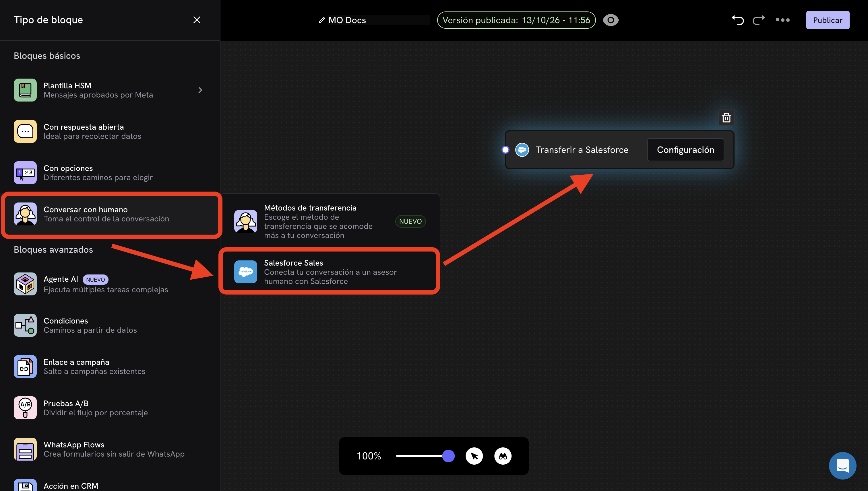
Task: Select Métodos de transferencia menu entry
Action: click(x=330, y=221)
